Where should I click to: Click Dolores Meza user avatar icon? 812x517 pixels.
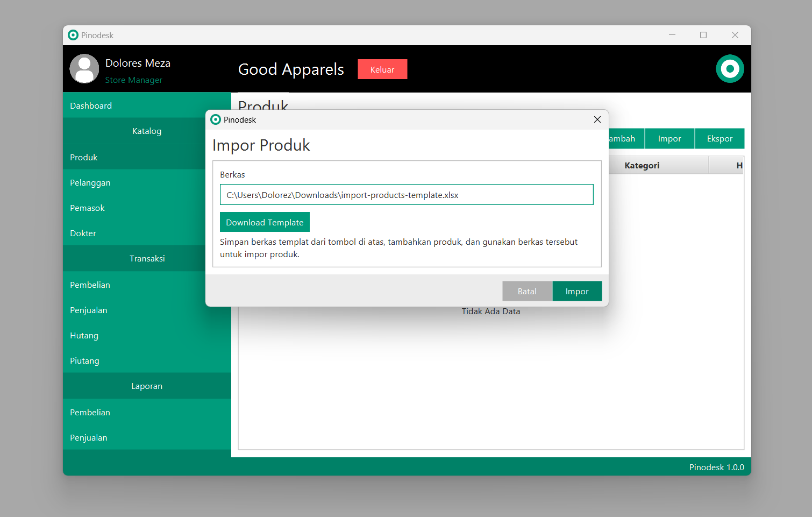pyautogui.click(x=84, y=69)
